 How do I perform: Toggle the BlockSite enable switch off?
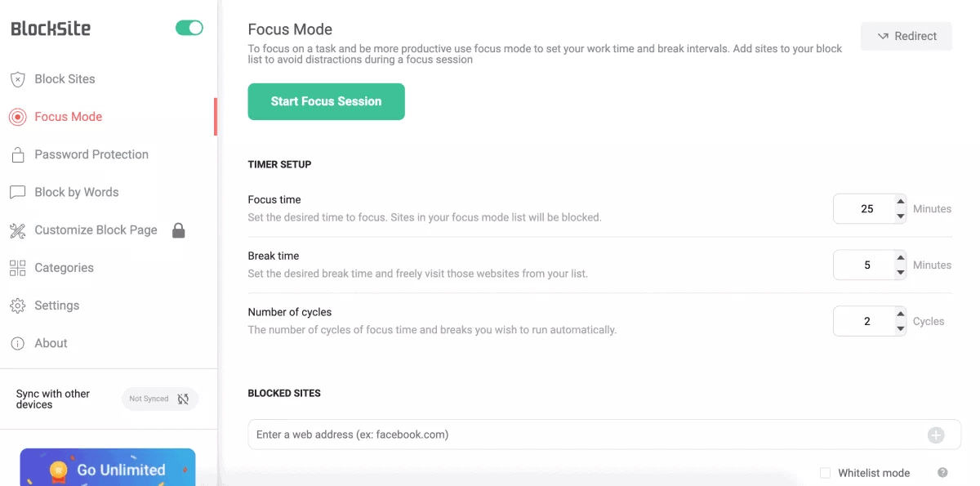pos(189,27)
